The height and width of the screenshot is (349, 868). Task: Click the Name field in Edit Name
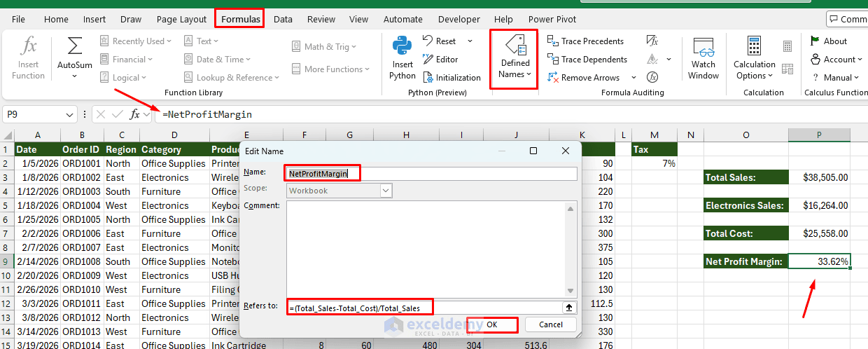click(x=431, y=173)
